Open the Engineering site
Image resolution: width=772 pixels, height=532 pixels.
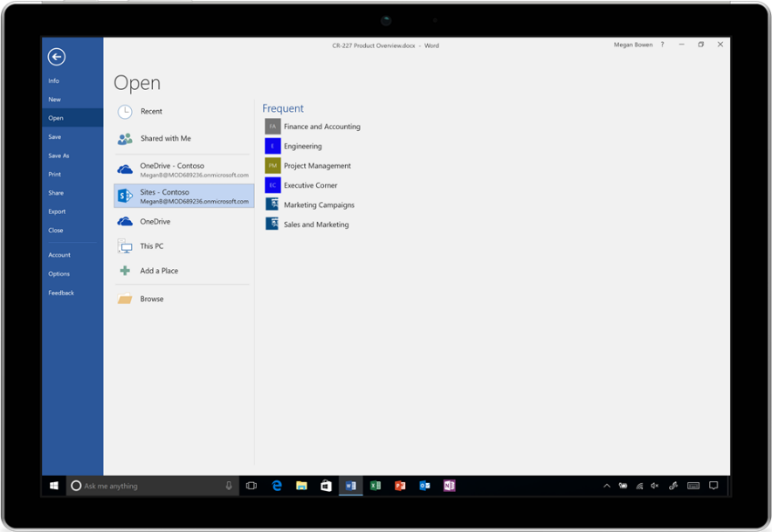(x=302, y=147)
